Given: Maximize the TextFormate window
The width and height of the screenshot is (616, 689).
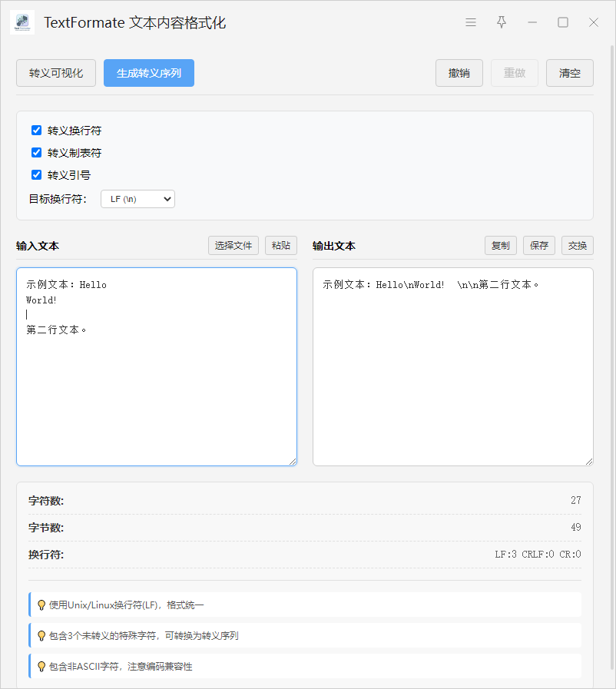Looking at the screenshot, I should pyautogui.click(x=563, y=22).
